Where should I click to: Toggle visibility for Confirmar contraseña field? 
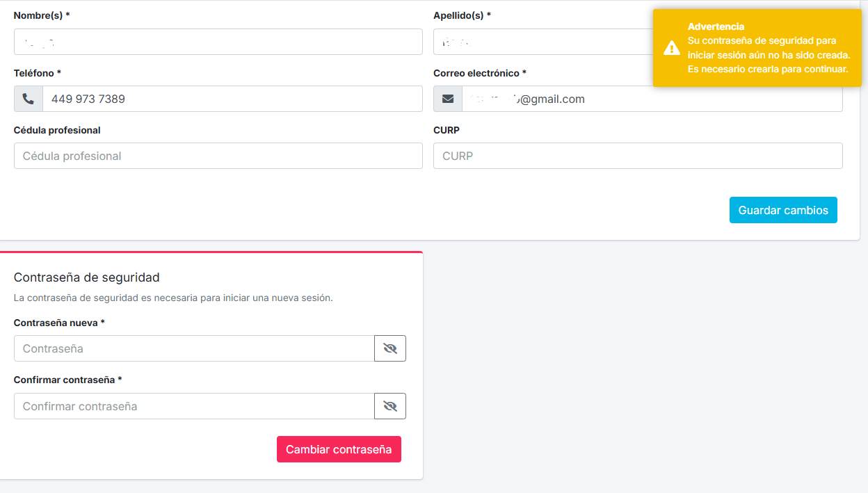click(x=390, y=406)
